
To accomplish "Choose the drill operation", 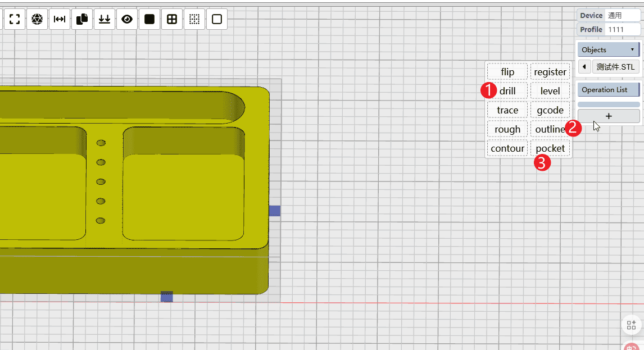I will [x=507, y=91].
